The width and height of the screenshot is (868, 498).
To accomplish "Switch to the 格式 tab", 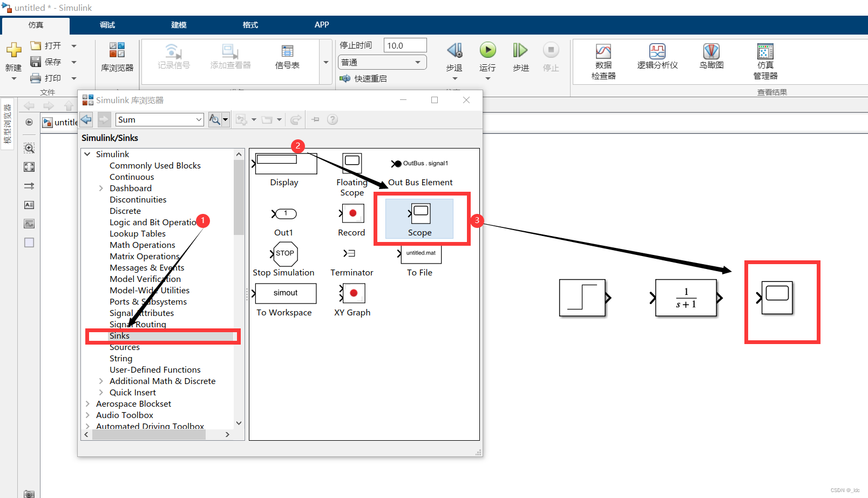I will [250, 25].
